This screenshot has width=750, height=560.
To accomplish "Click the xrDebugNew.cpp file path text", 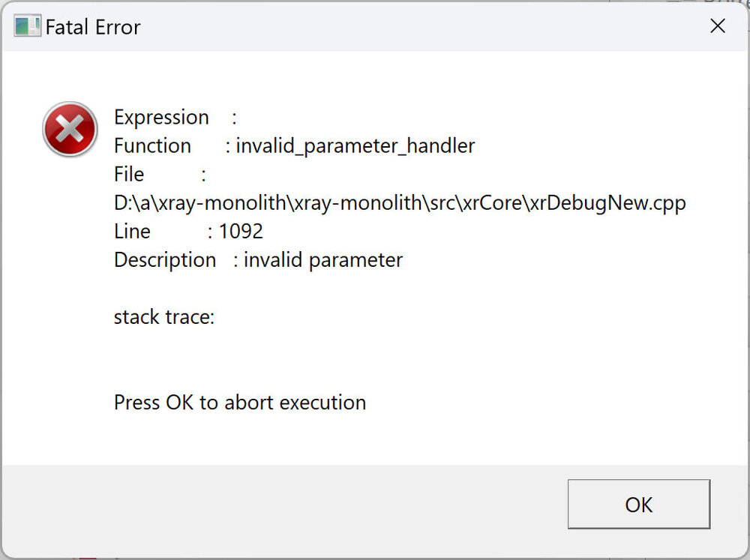I will pos(400,203).
